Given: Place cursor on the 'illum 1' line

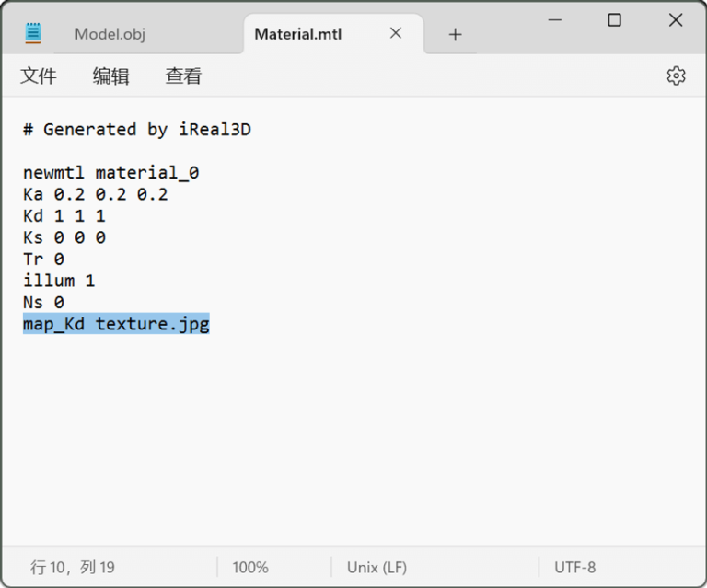Looking at the screenshot, I should point(59,281).
